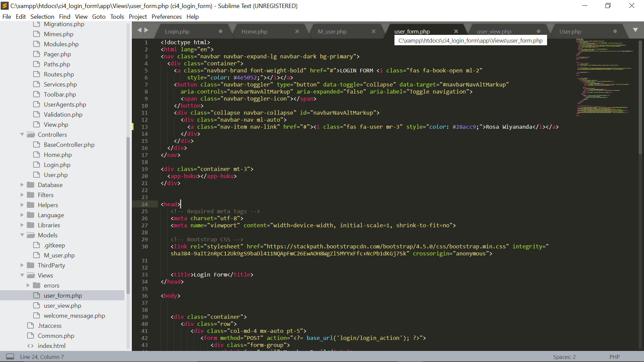
Task: Open the Preferences menu
Action: click(167, 17)
